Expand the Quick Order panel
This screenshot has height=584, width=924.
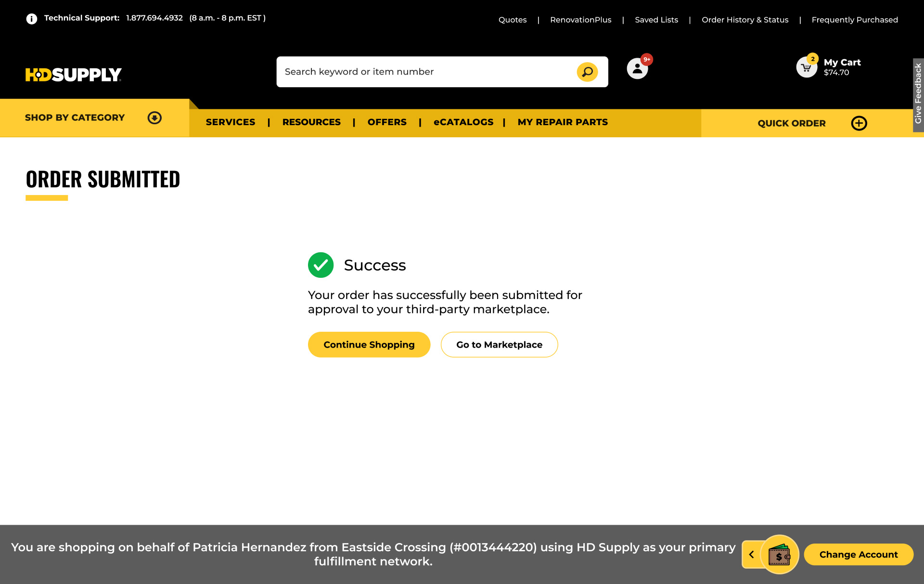point(791,123)
